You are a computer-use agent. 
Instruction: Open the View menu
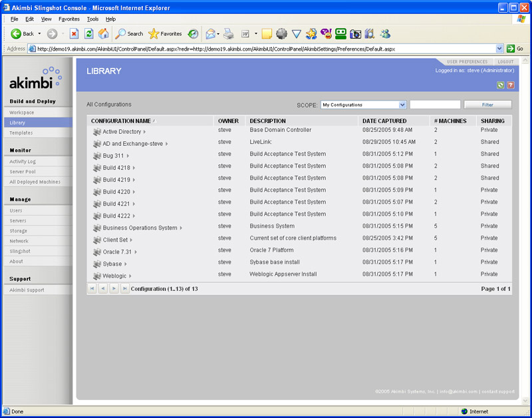click(x=46, y=19)
